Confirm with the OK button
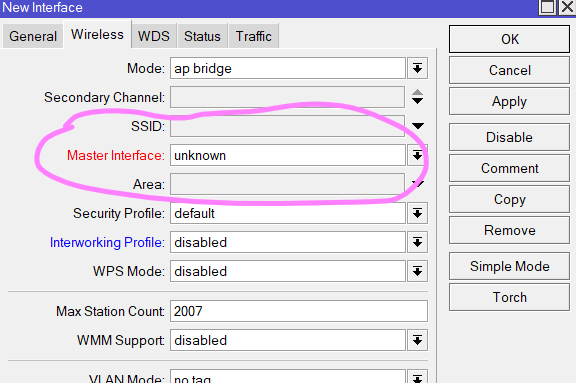 [510, 39]
